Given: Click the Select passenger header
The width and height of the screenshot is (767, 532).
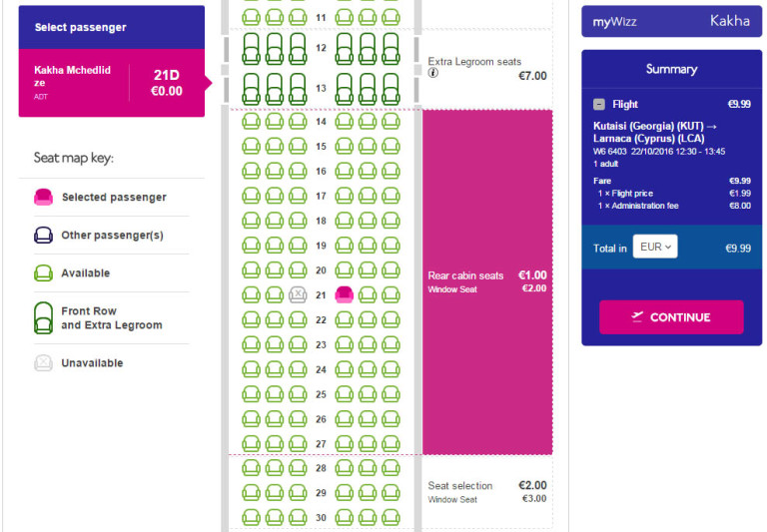Looking at the screenshot, I should [112, 27].
